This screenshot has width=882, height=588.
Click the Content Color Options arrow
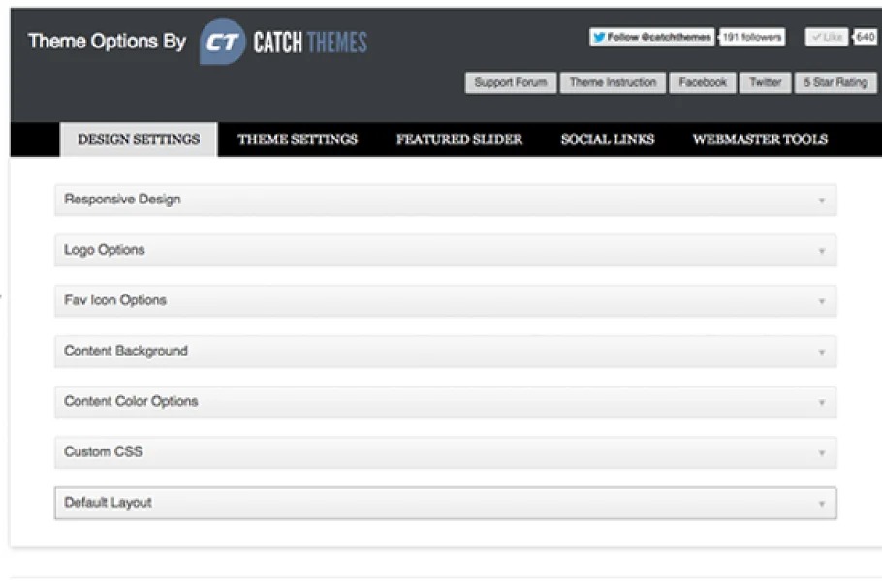(x=821, y=402)
